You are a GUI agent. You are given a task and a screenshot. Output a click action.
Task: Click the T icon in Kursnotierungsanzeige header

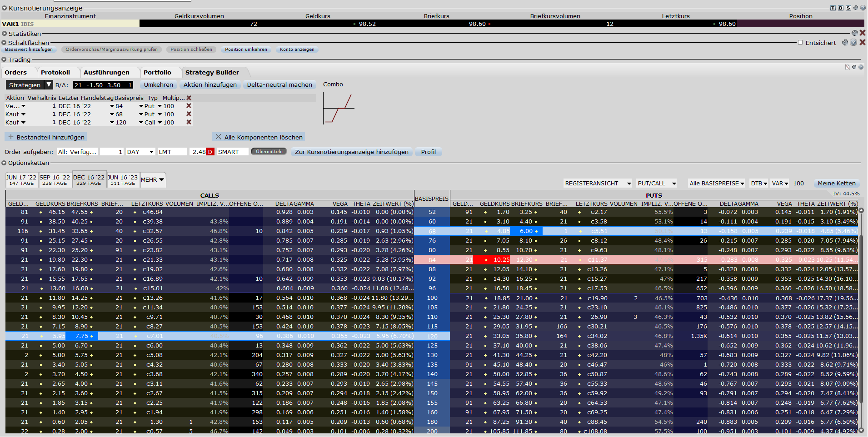833,8
